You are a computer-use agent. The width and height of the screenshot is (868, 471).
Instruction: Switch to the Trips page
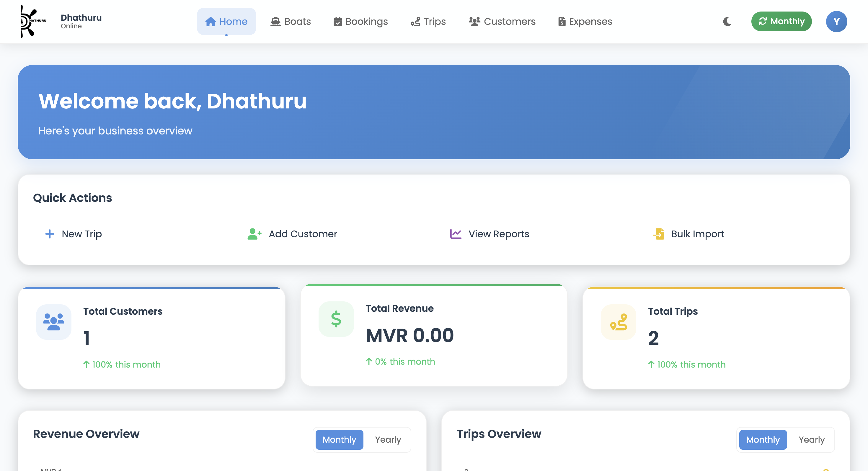[428, 22]
